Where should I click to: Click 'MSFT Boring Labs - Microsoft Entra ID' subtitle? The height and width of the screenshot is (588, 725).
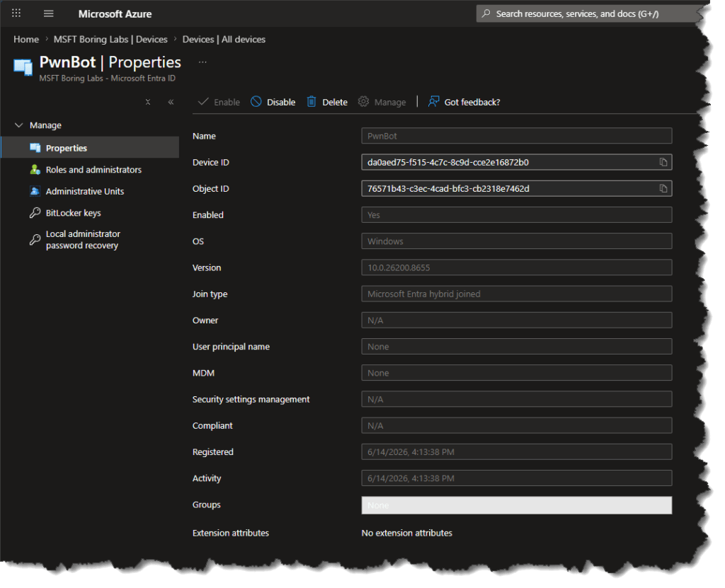(108, 78)
